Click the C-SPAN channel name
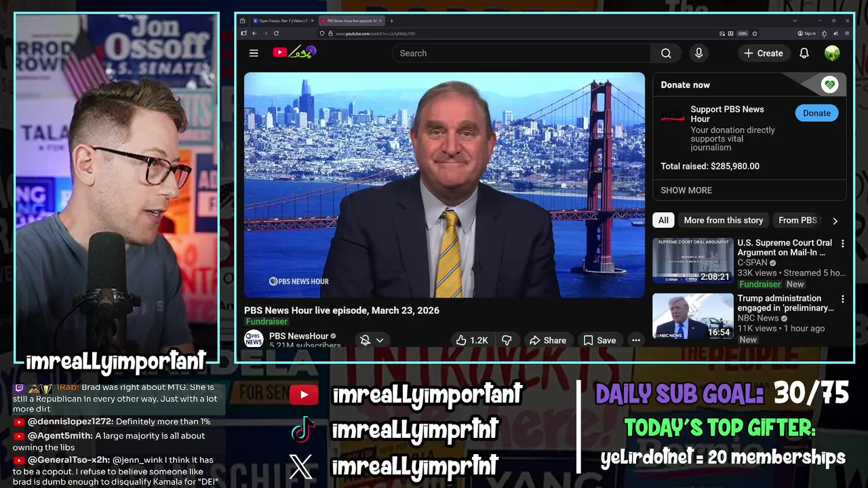The image size is (868, 488). pyautogui.click(x=752, y=262)
